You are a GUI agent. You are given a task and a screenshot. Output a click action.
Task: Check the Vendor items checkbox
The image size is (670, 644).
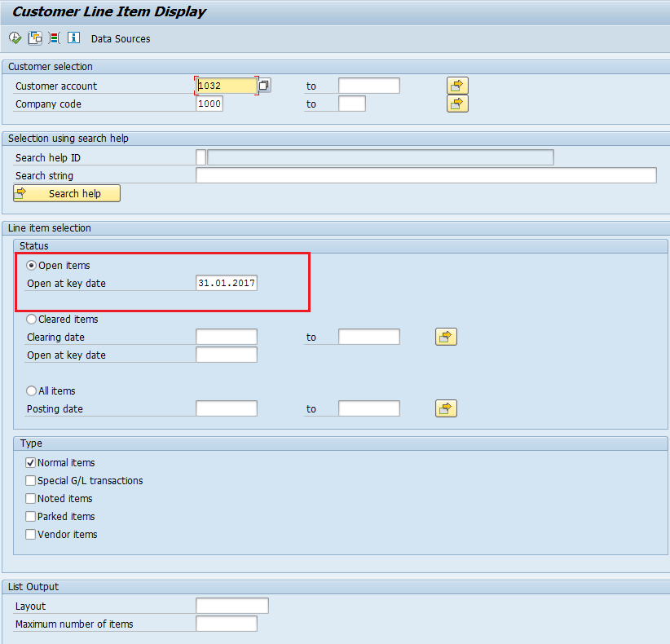[30, 535]
